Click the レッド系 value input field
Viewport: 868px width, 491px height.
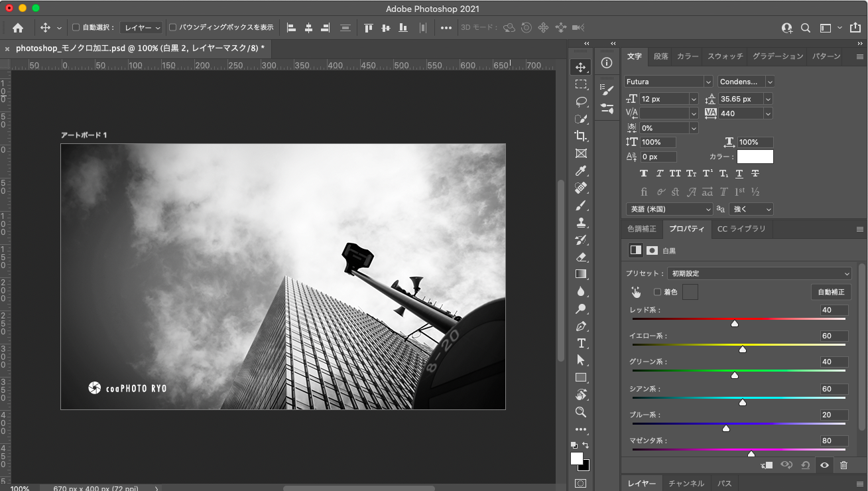click(834, 311)
